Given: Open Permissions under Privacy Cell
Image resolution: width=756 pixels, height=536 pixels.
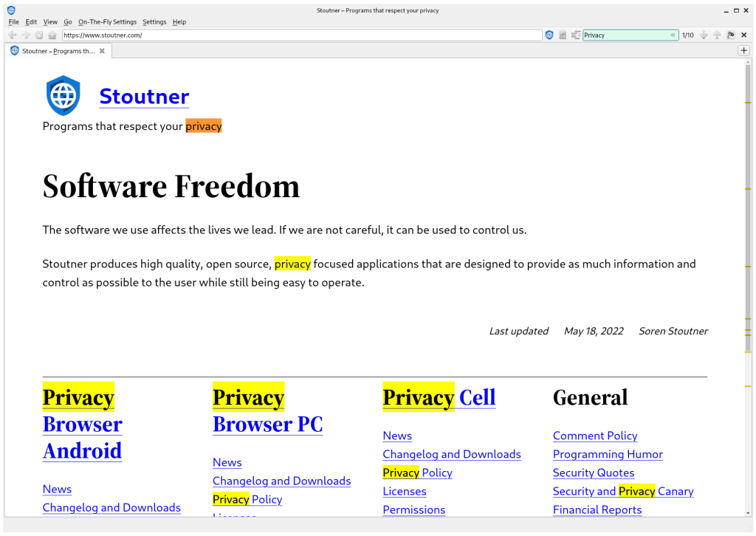Looking at the screenshot, I should click(414, 510).
